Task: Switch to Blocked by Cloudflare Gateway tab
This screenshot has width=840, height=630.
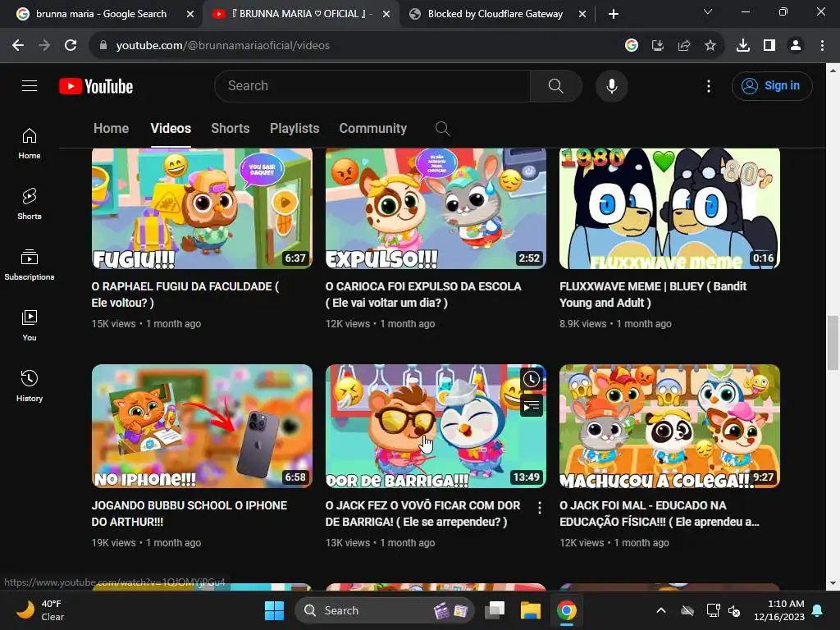Action: [495, 14]
